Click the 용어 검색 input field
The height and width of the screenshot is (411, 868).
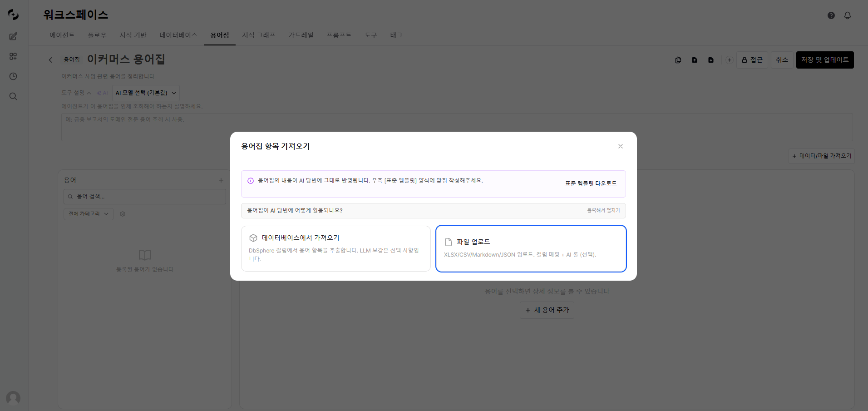point(145,197)
